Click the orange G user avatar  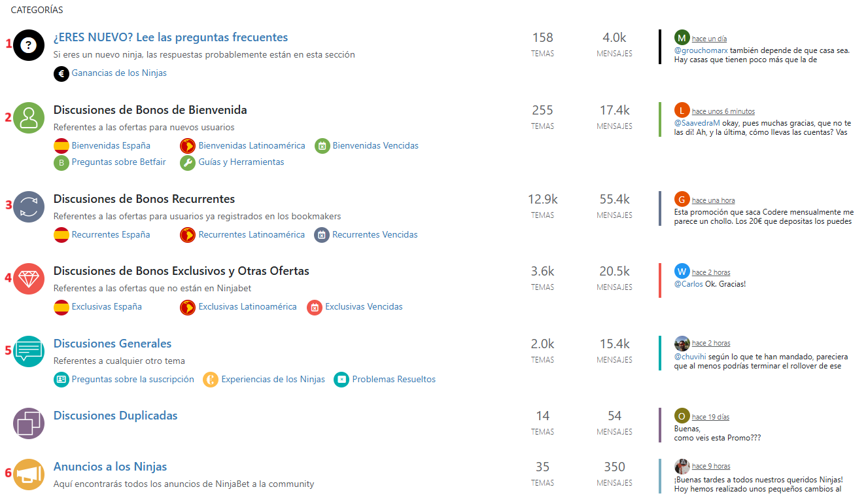click(682, 199)
